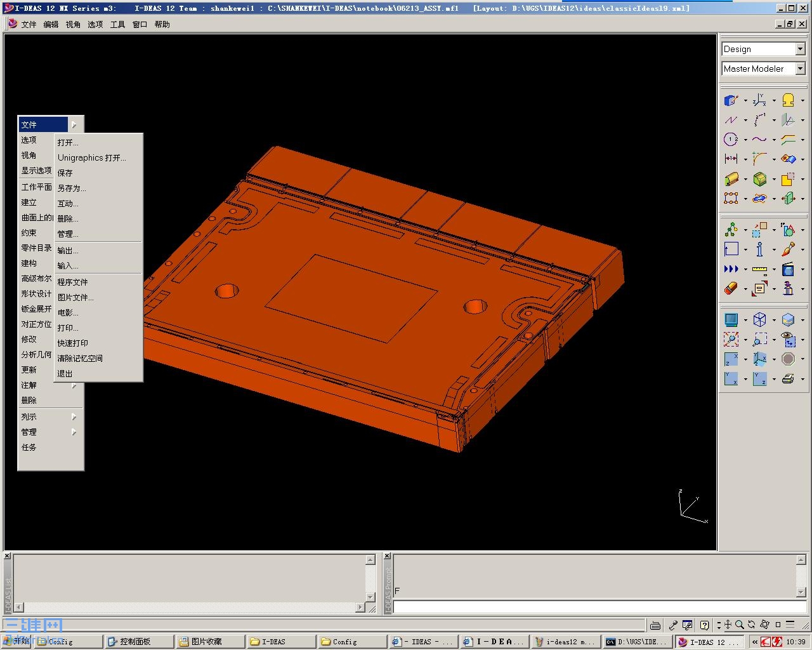This screenshot has height=650, width=812.
Task: Select the three-point arc tool icon
Action: pos(759,120)
